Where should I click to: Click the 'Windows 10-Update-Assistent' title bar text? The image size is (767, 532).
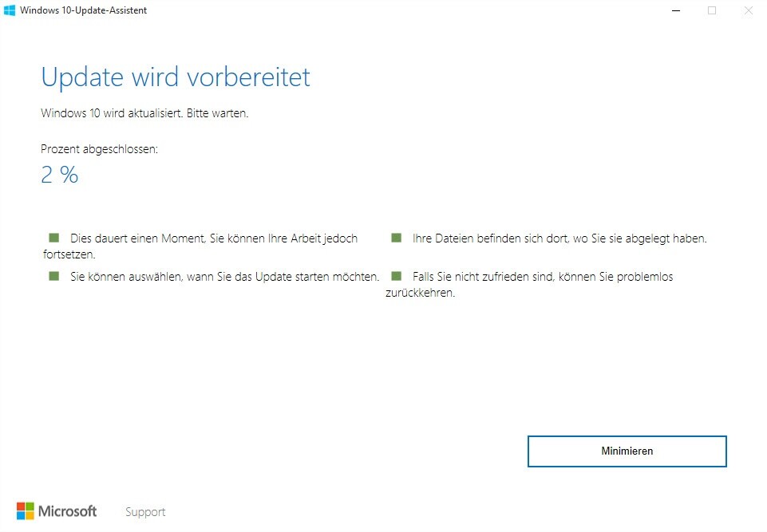pyautogui.click(x=83, y=10)
